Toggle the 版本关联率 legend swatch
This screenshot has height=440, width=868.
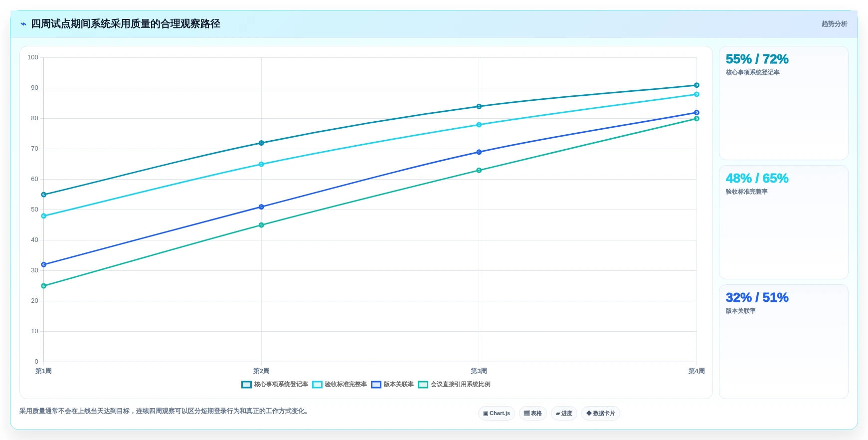pos(376,385)
